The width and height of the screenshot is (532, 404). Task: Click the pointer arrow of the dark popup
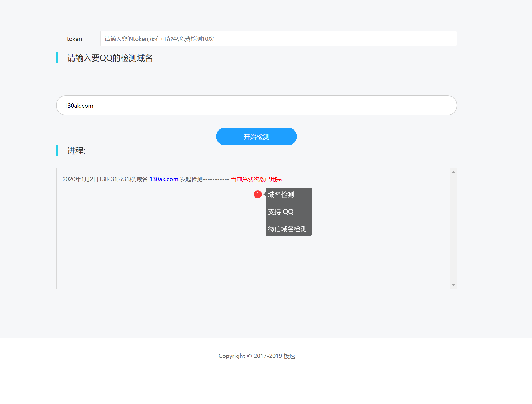265,194
